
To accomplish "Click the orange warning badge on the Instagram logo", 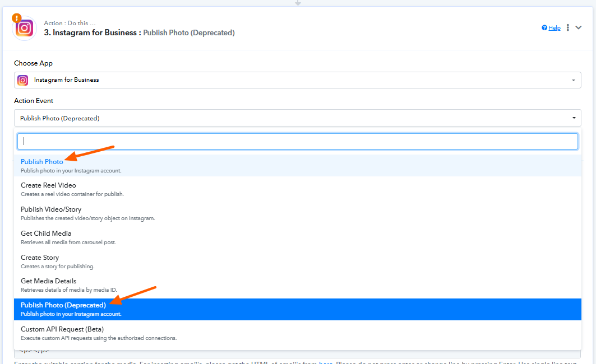I will 17,18.
